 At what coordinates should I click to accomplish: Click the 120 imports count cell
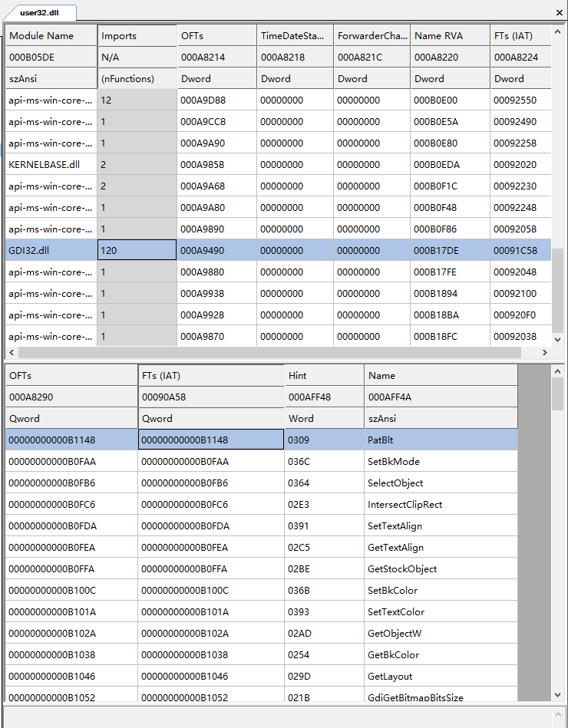point(137,250)
